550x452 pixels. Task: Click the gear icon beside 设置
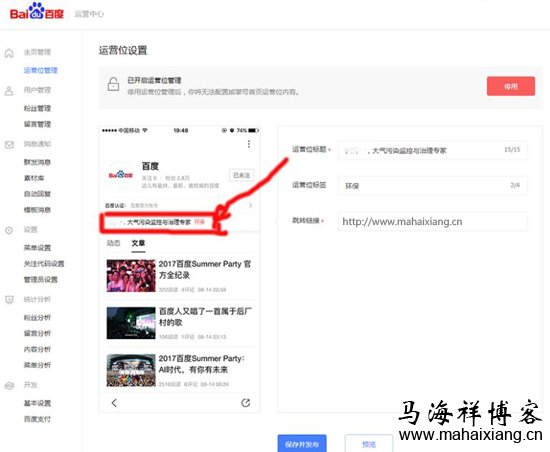coord(9,230)
